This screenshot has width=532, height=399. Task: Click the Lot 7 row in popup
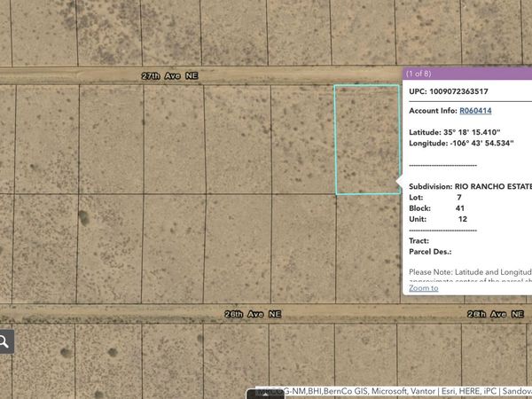pos(435,198)
